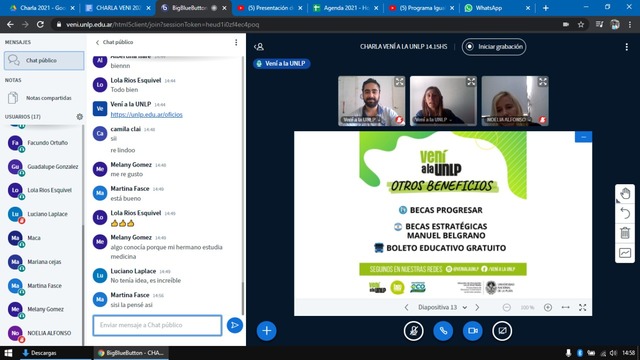Open the Diapositiva 13 slide dropdown

[x=442, y=307]
